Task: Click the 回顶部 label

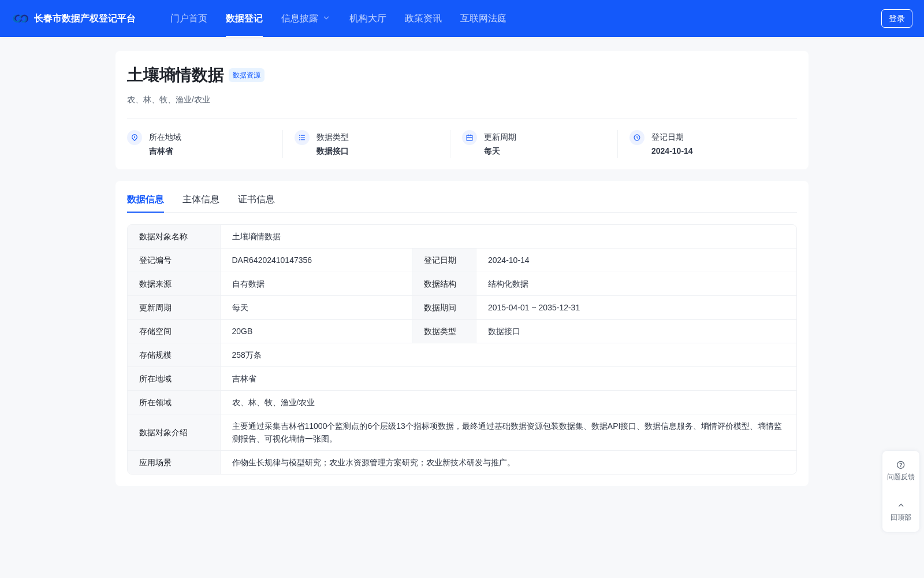Action: coord(901,517)
